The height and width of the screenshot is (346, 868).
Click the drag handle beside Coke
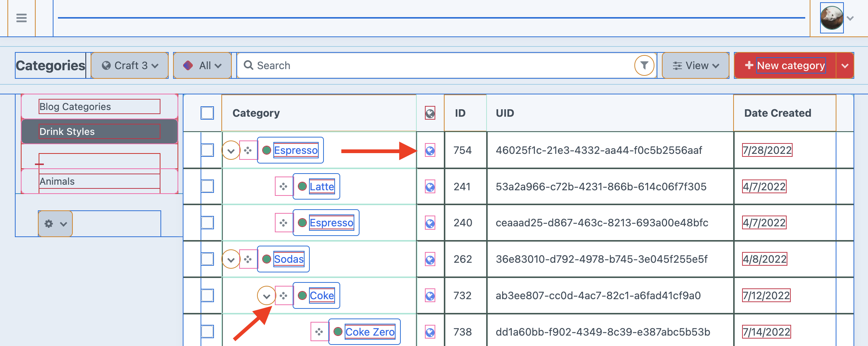(284, 295)
